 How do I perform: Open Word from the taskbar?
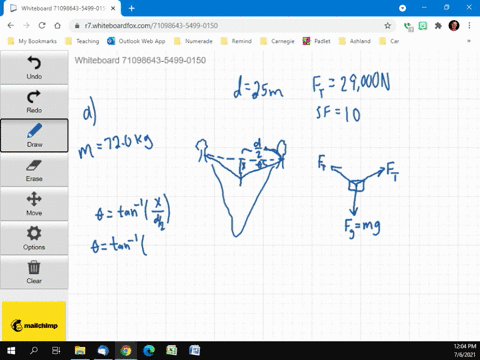(x=195, y=351)
